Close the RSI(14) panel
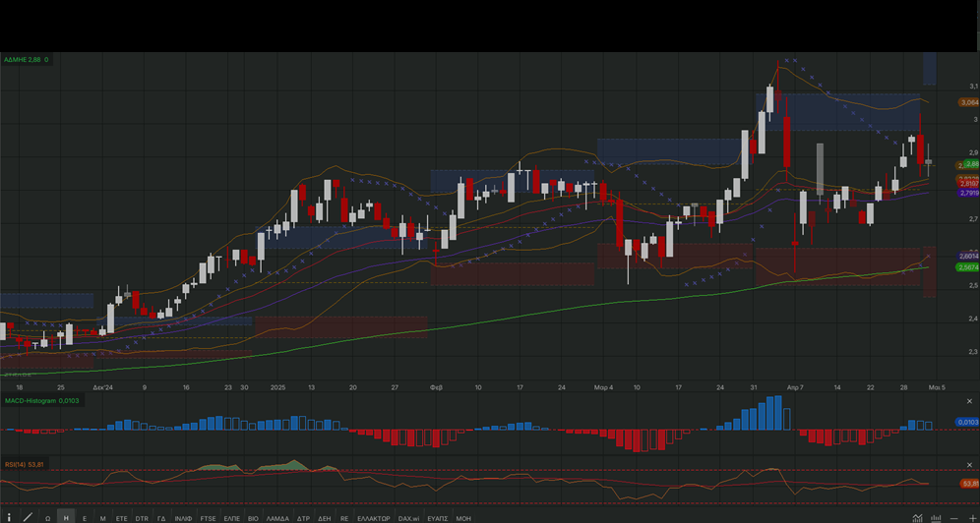This screenshot has height=523, width=980. (x=970, y=465)
